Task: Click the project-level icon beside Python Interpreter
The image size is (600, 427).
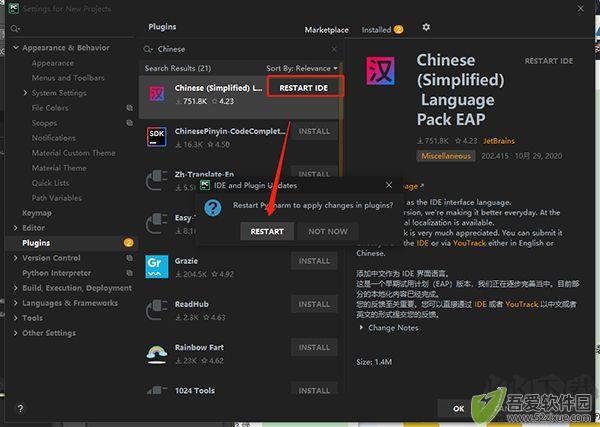Action: coord(130,273)
